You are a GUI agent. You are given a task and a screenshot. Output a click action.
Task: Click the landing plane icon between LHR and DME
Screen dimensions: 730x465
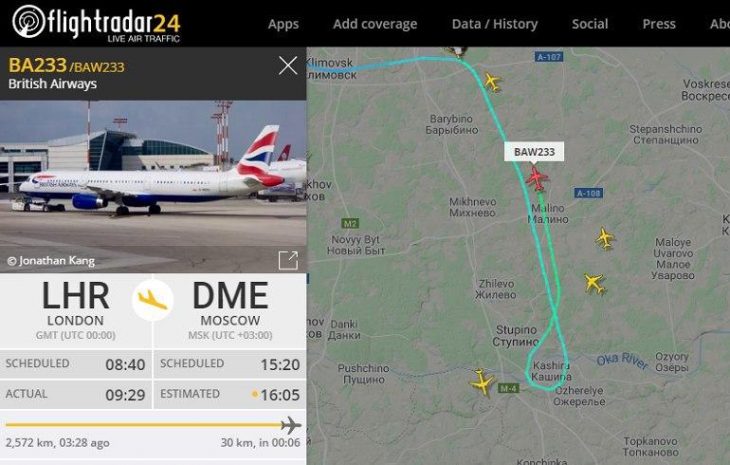152,300
